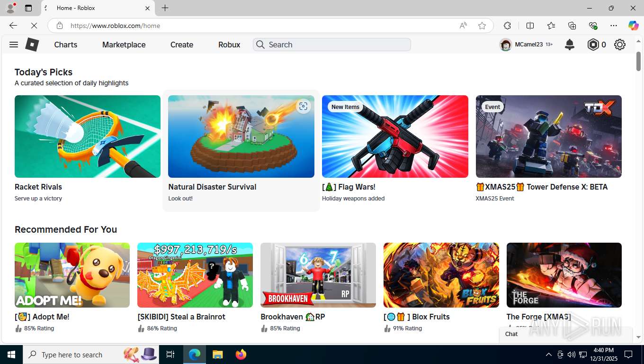644x364 pixels.
Task: Close the Home - Roblox tab
Action: click(x=147, y=8)
